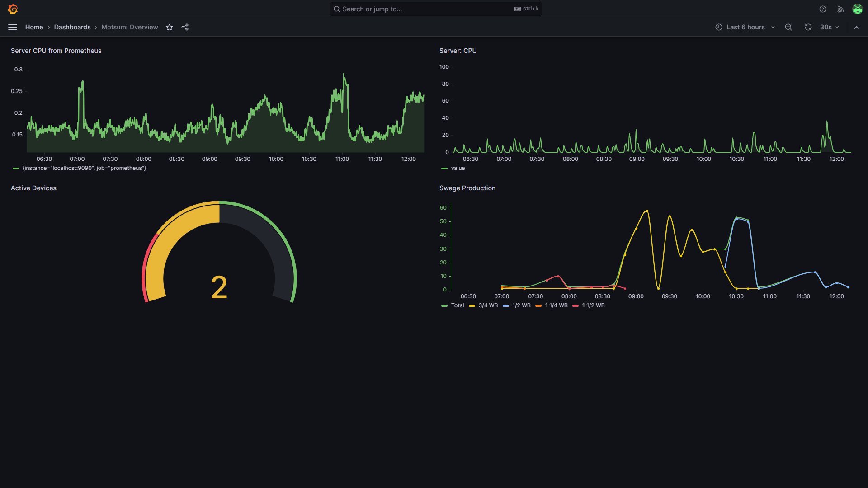Screen dimensions: 868x488
Task: Click the share dashboard icon
Action: click(185, 27)
